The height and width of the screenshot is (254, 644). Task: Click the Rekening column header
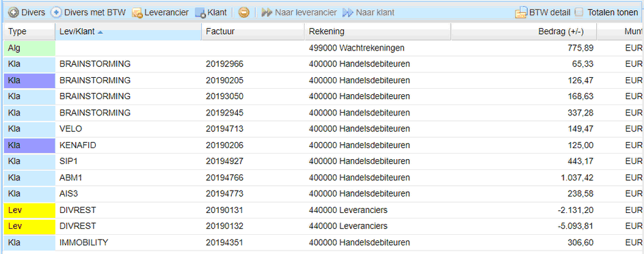377,31
